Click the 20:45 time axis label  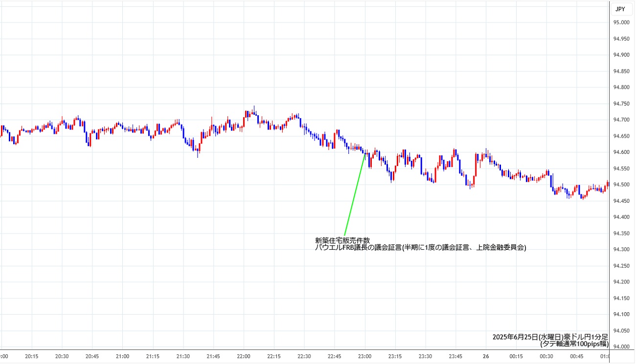92,356
